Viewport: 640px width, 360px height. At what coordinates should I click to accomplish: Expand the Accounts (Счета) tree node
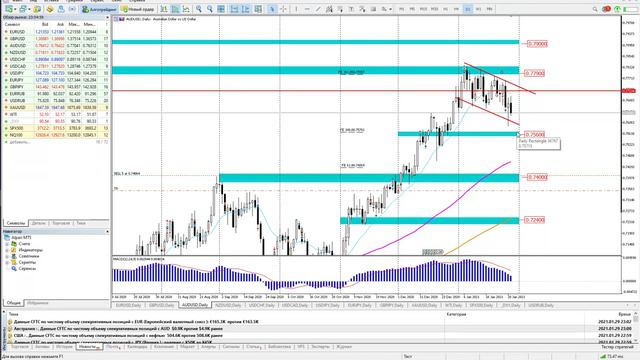7,244
